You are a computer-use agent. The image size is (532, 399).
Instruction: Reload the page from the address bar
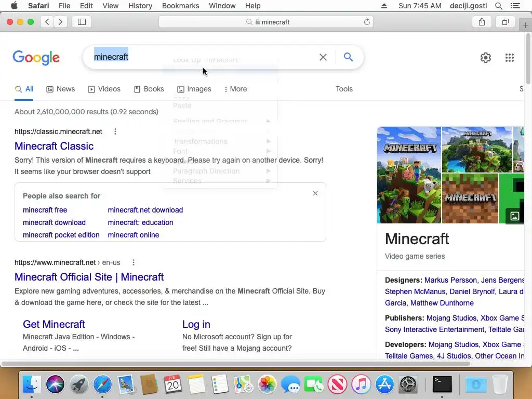click(x=367, y=22)
